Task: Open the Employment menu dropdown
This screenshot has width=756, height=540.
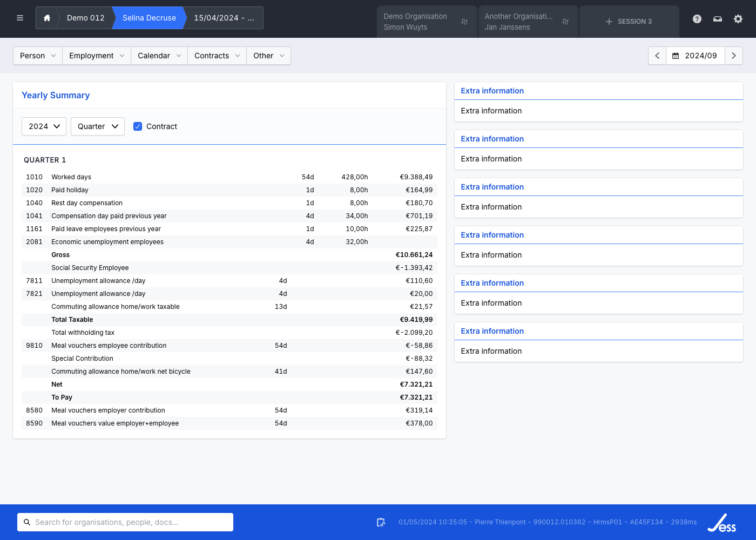Action: click(97, 56)
